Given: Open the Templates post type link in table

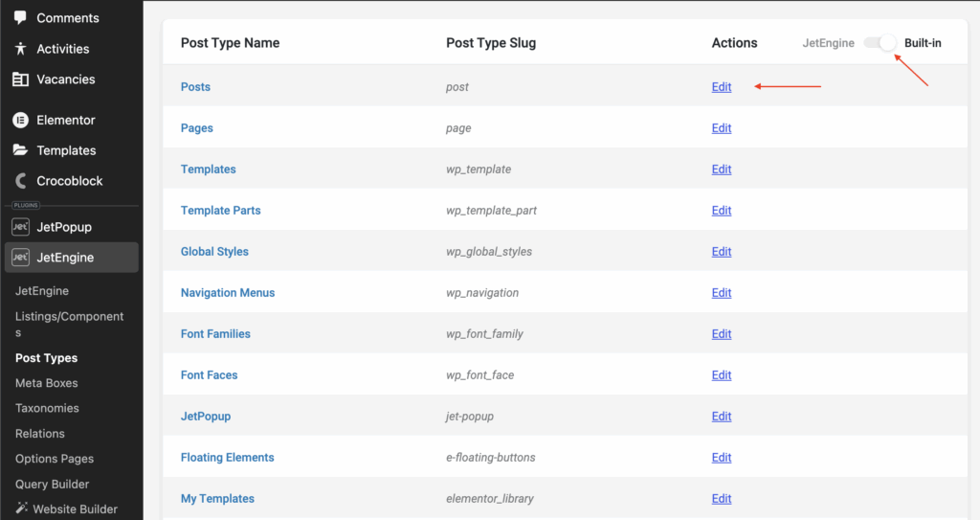Looking at the screenshot, I should pyautogui.click(x=208, y=170).
